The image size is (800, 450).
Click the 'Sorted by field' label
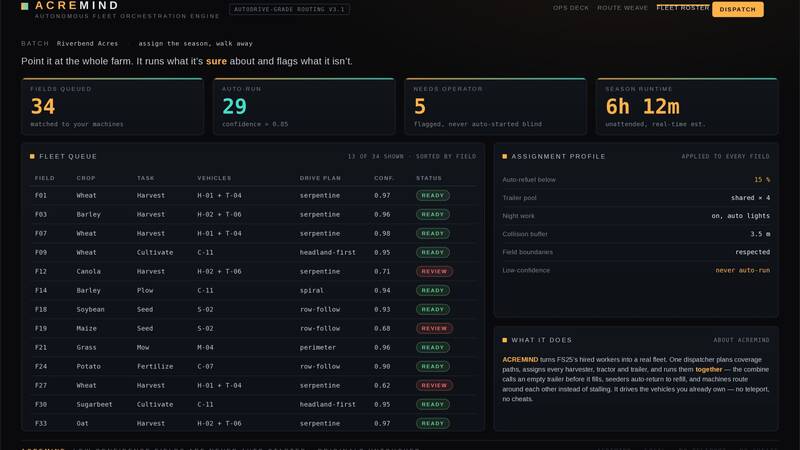pos(445,157)
